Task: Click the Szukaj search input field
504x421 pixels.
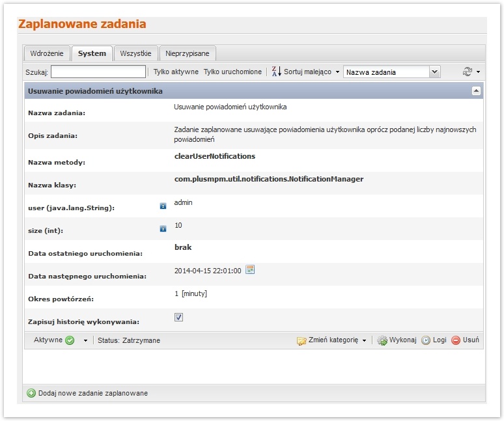Action: coord(98,72)
